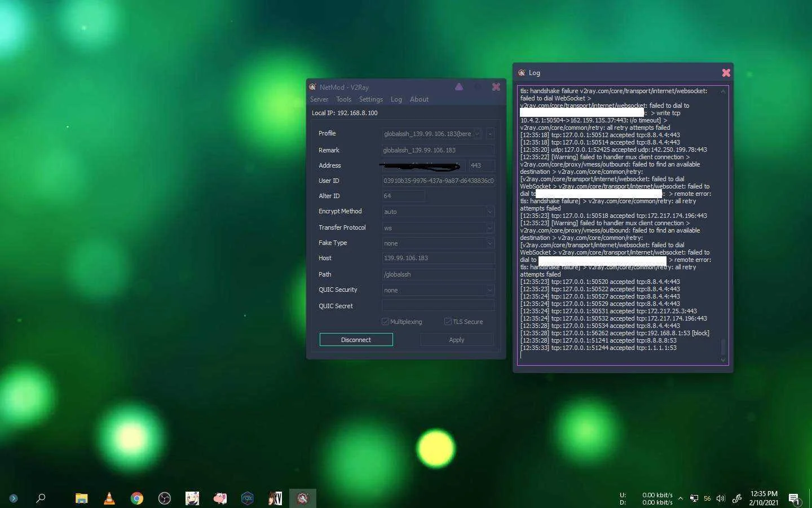Click the Log scrollbar up arrow
This screenshot has width=812, height=508.
point(723,91)
